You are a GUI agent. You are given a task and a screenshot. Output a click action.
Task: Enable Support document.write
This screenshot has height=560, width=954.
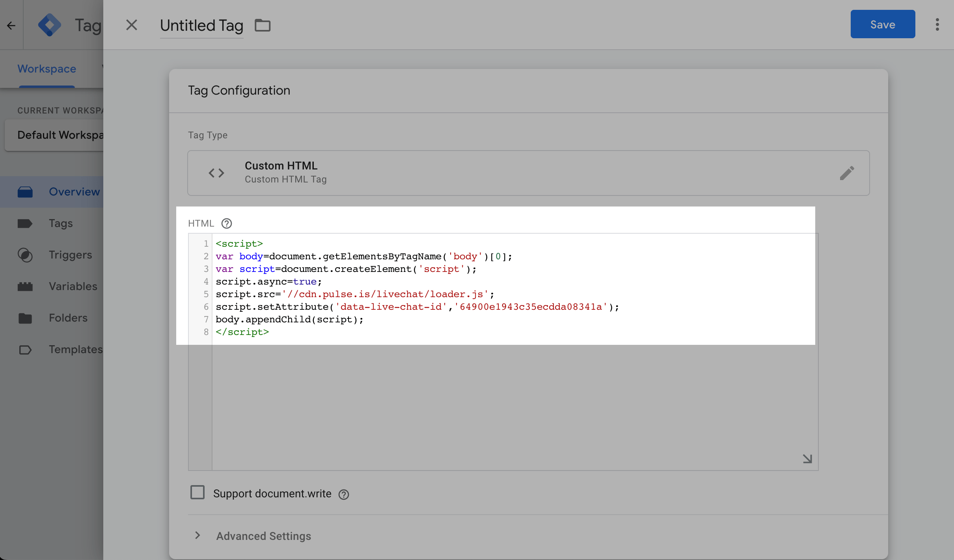[x=198, y=492]
